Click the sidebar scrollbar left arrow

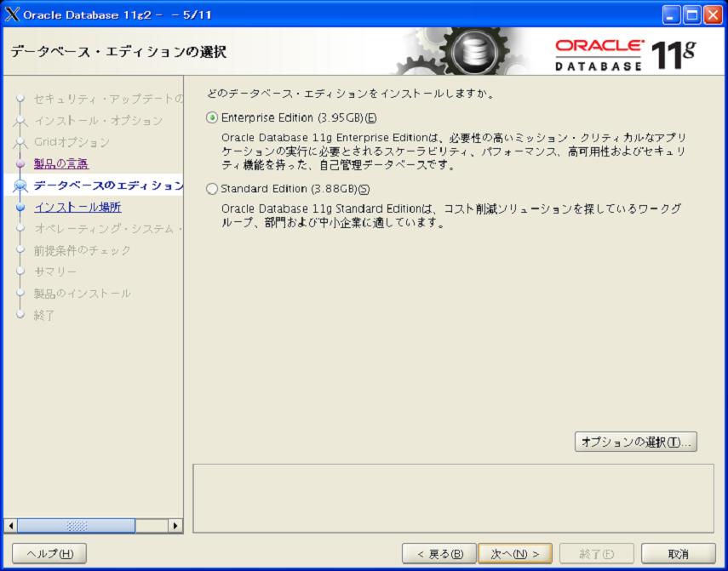point(11,526)
